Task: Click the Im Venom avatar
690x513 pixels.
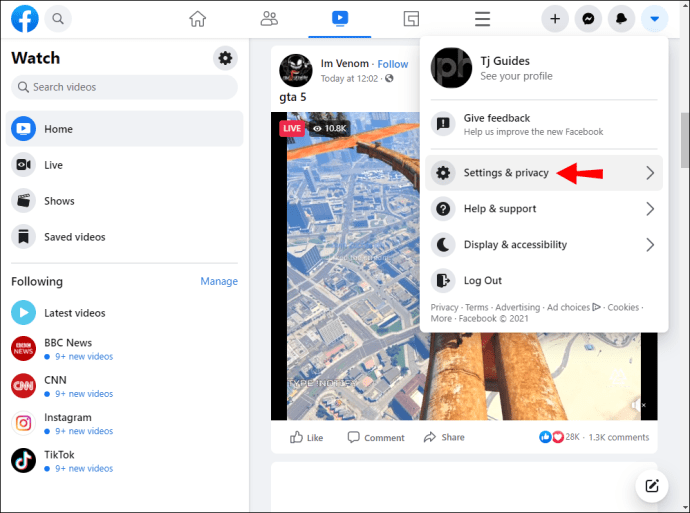Action: pyautogui.click(x=296, y=70)
